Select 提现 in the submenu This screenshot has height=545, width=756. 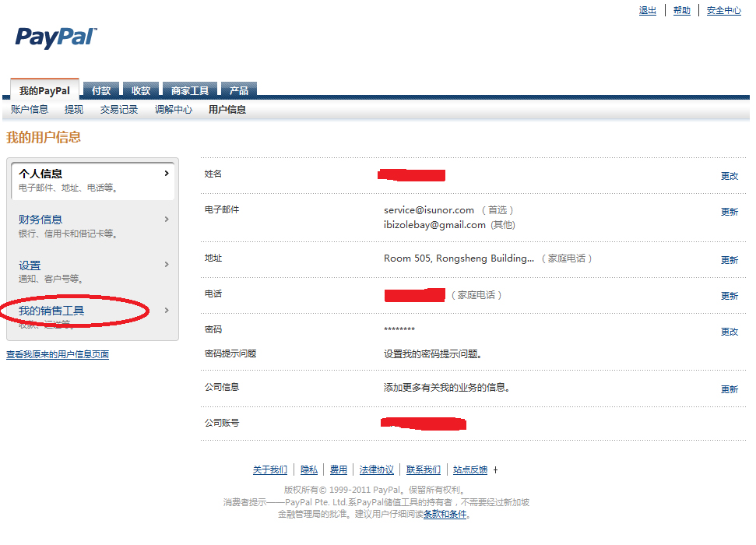pos(74,110)
